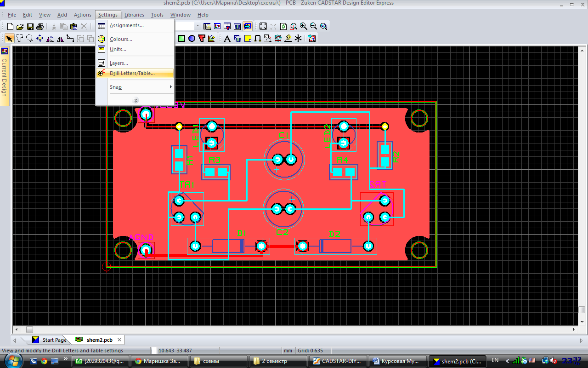Click the Save disk icon
The image size is (588, 368).
[x=30, y=27]
